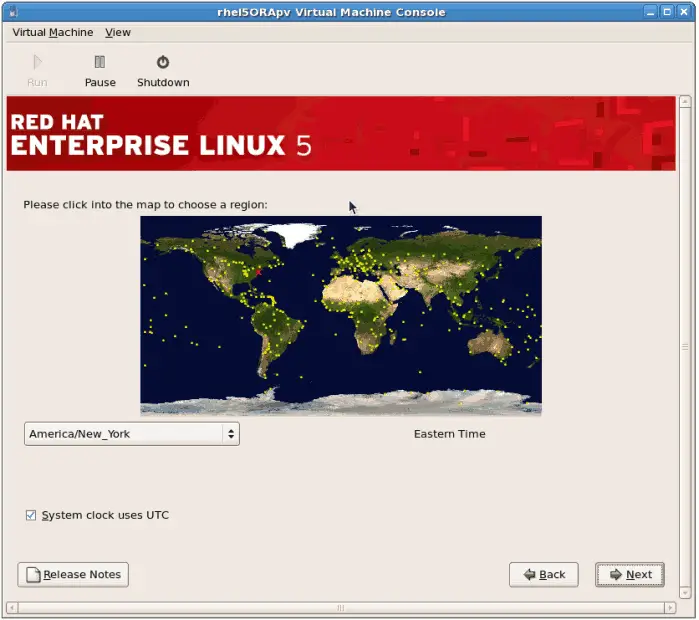699x620 pixels.
Task: Proceed with the Next button
Action: pyautogui.click(x=630, y=575)
